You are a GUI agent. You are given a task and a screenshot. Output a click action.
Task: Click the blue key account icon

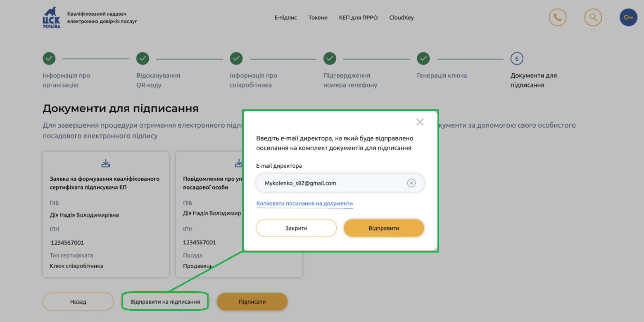coord(628,17)
